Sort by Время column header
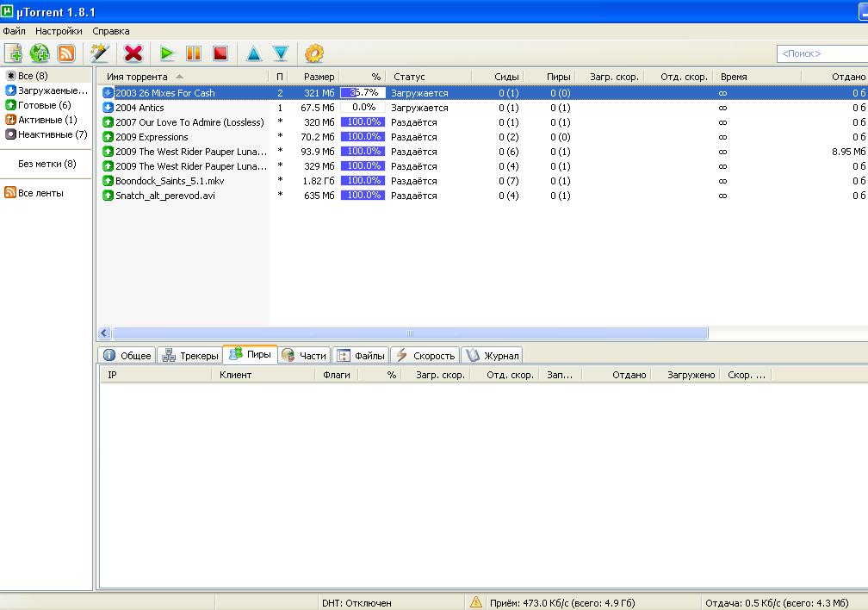868x610 pixels. coord(757,77)
